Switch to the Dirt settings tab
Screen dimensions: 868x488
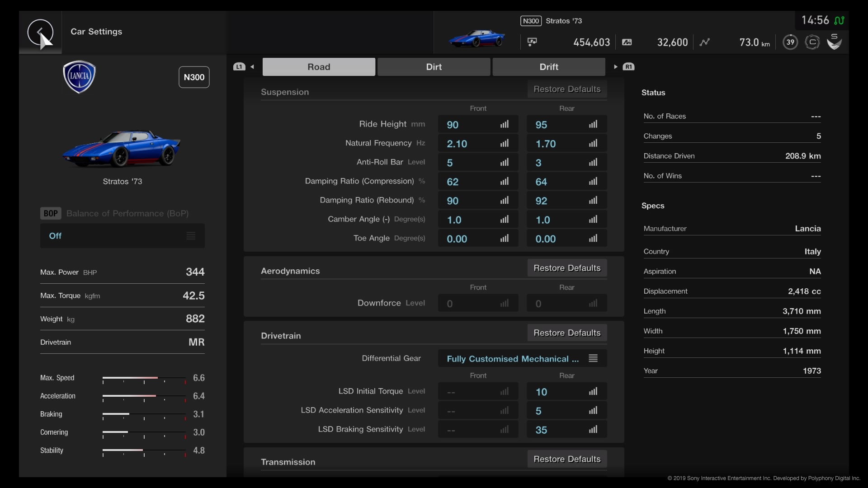click(434, 66)
